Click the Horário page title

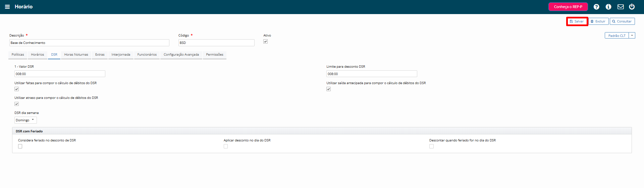(23, 7)
